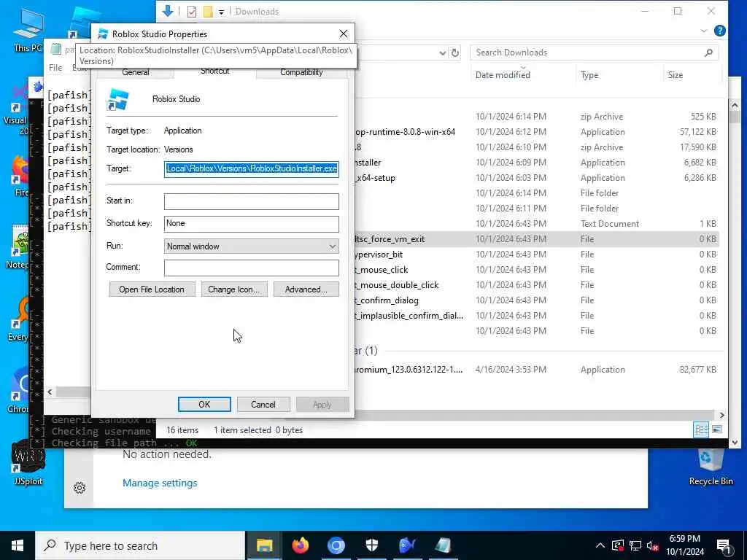Click the Manage settings link

click(x=160, y=483)
